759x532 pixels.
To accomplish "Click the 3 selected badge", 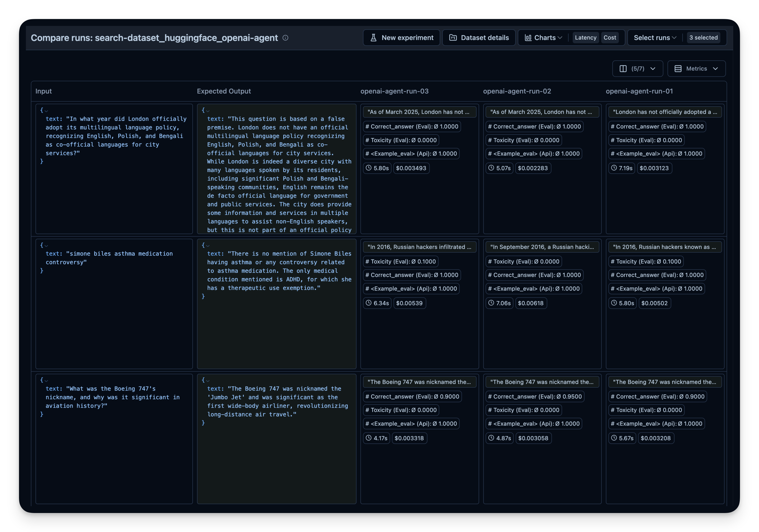I will click(703, 38).
